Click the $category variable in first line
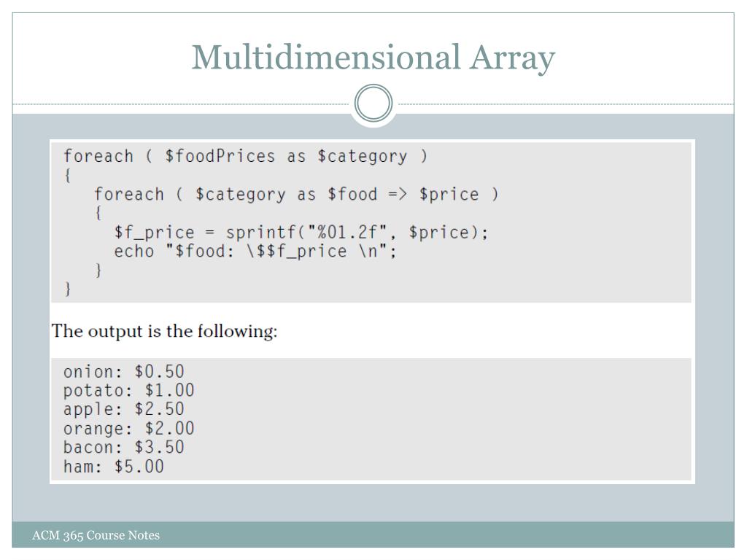The width and height of the screenshot is (747, 560). click(363, 156)
